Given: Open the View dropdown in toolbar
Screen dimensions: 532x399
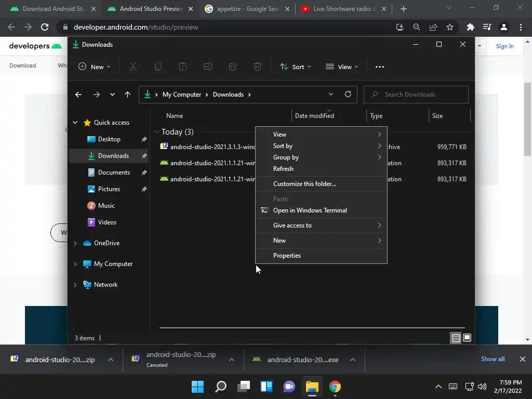Looking at the screenshot, I should (x=342, y=67).
